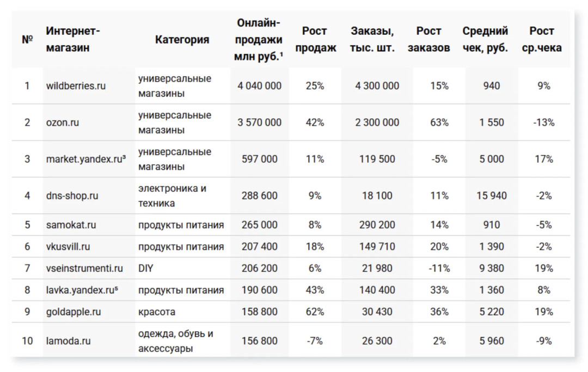
Task: Click the samokat.ru store name
Action: (x=71, y=225)
